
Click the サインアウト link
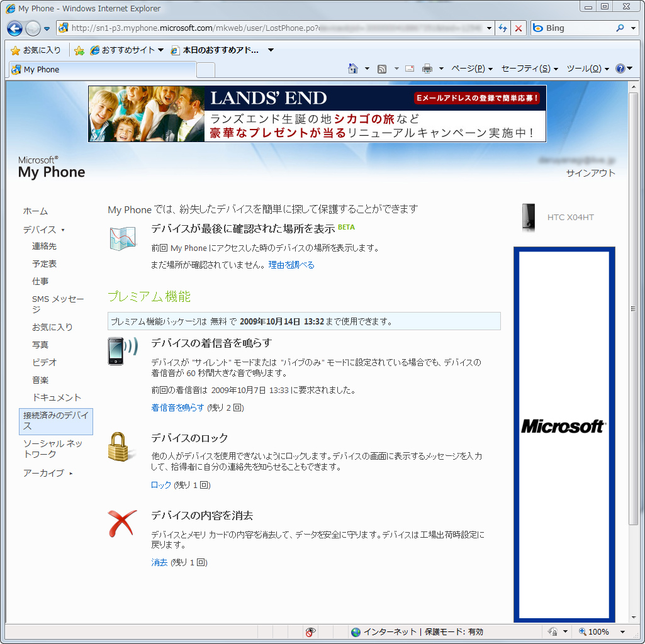(592, 172)
